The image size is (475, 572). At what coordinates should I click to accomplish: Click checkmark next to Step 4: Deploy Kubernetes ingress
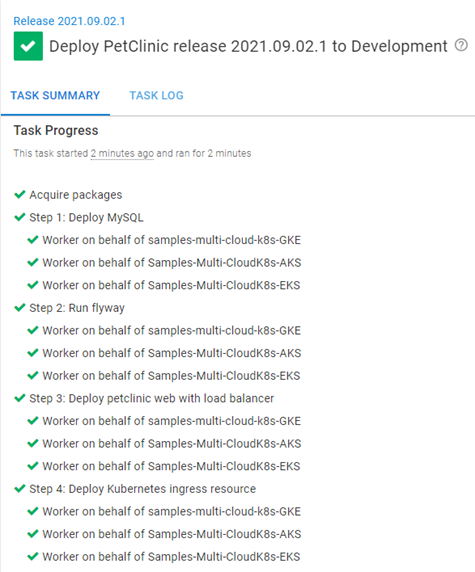pos(20,488)
